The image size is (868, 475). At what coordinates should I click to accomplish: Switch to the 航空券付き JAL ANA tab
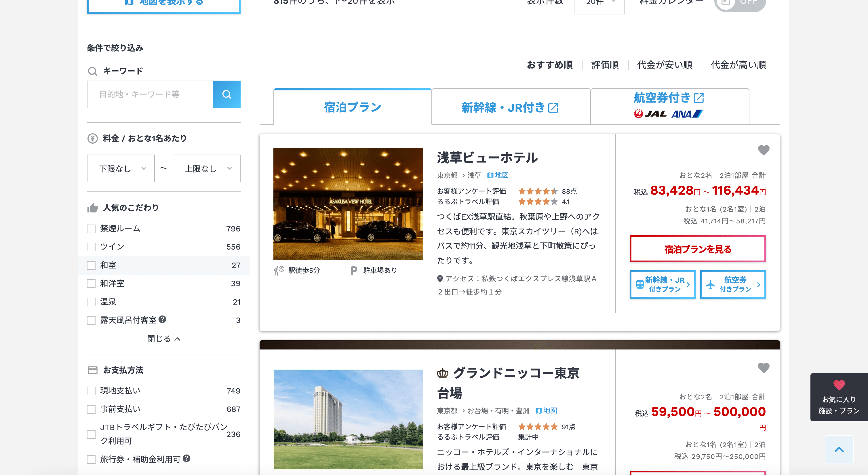pos(669,106)
